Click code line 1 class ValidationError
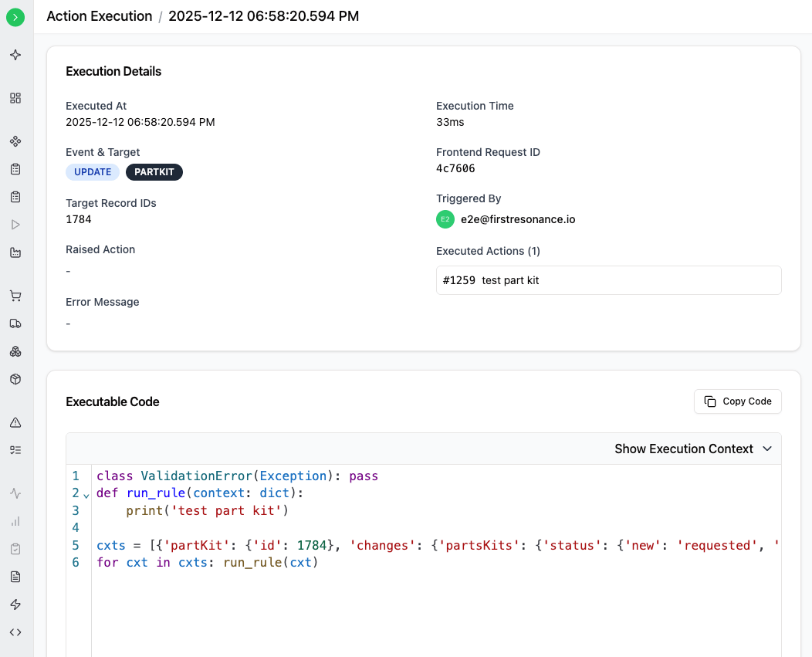This screenshot has width=812, height=657. pyautogui.click(x=237, y=476)
